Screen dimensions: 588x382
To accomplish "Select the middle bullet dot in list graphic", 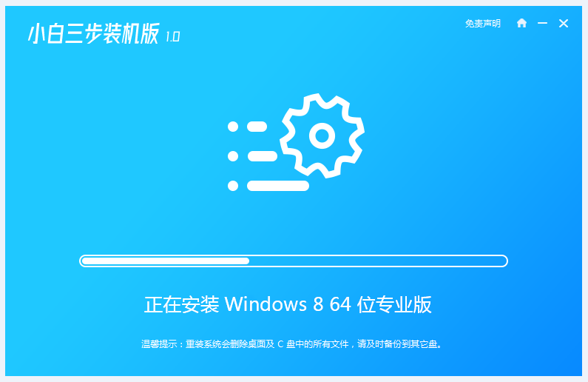I will tap(233, 156).
